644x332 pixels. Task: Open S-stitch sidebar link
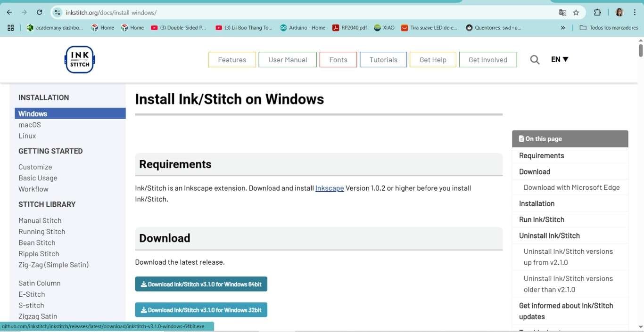31,305
